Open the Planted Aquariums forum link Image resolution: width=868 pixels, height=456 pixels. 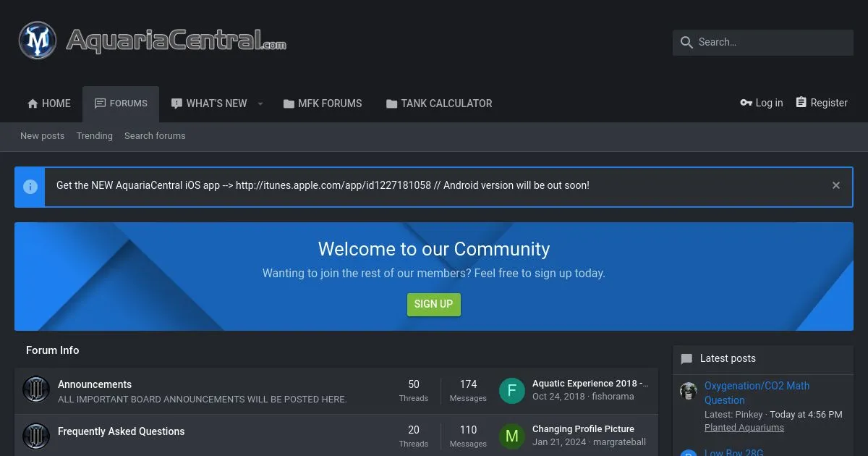(x=744, y=428)
